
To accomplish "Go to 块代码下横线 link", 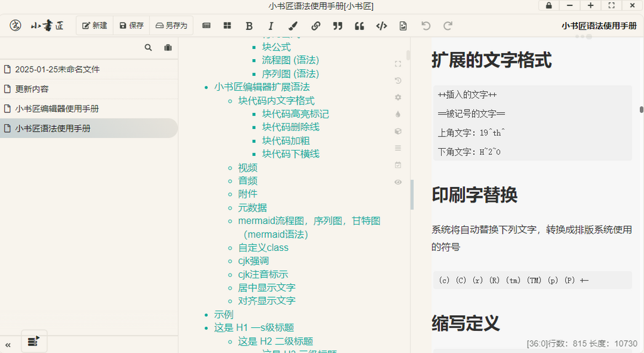I will coord(290,154).
